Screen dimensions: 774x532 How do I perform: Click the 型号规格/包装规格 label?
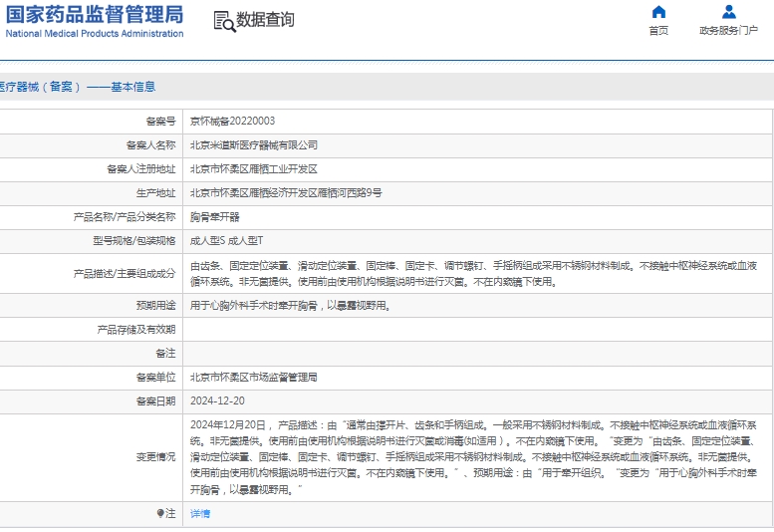click(x=134, y=241)
